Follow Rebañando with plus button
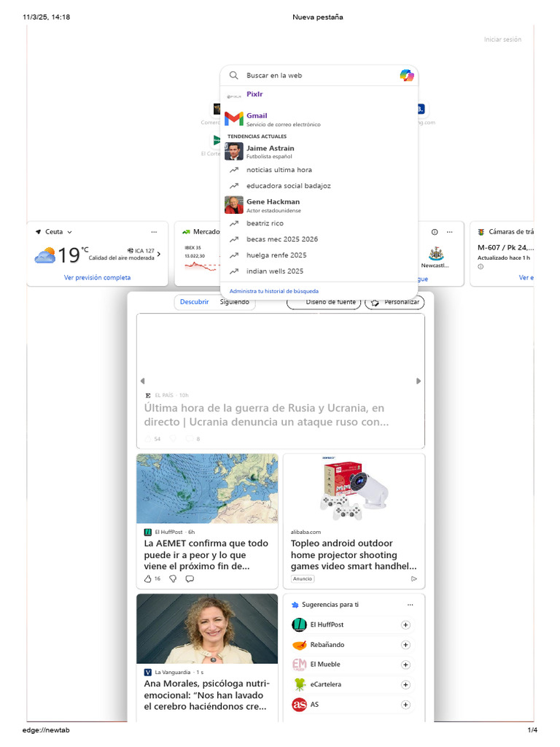The width and height of the screenshot is (560, 747). tap(405, 645)
